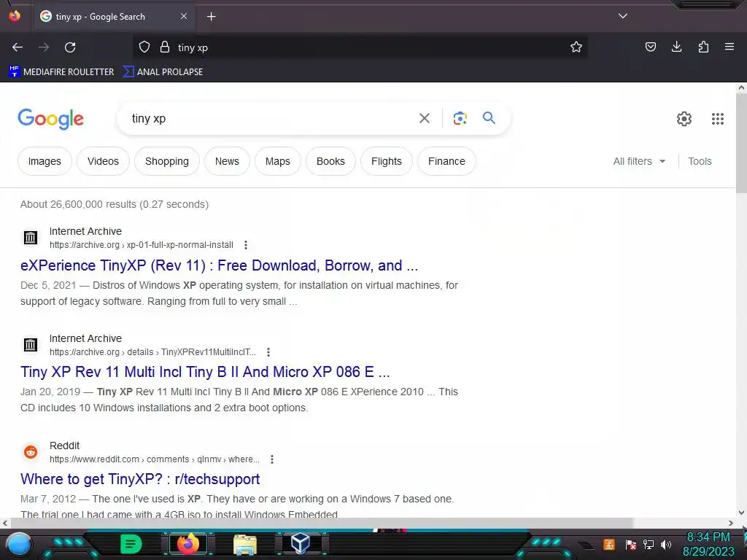The width and height of the screenshot is (747, 560).
Task: Click the reddit.com comments URL breadcrumb
Action: point(155,459)
